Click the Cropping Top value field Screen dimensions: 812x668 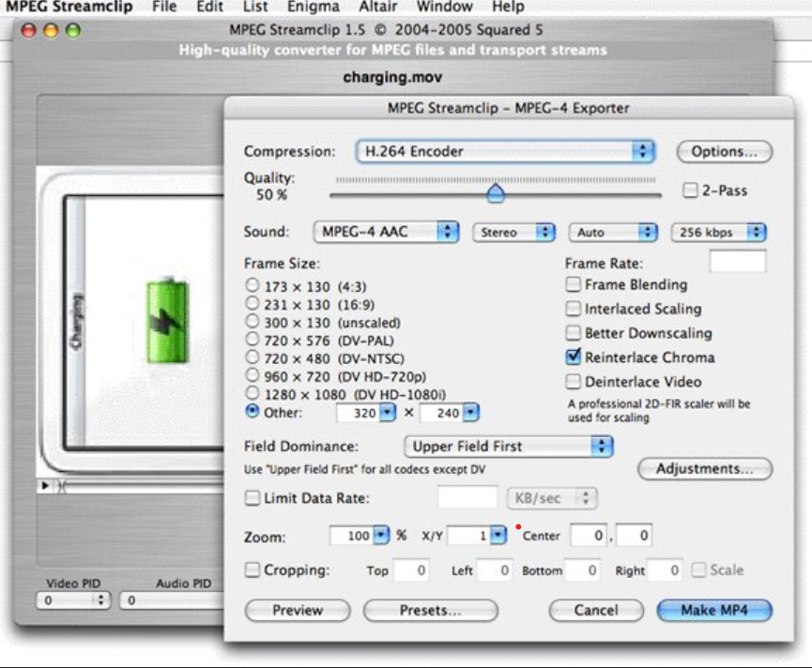coord(411,570)
